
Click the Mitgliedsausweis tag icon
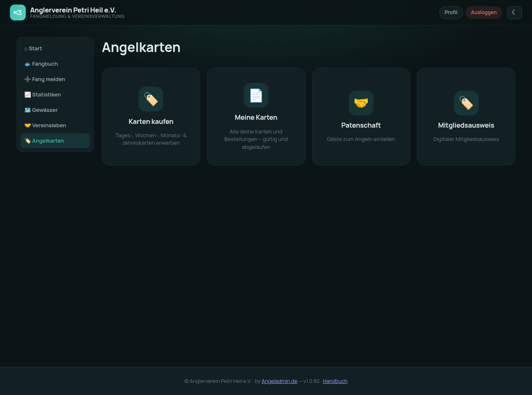(x=466, y=103)
